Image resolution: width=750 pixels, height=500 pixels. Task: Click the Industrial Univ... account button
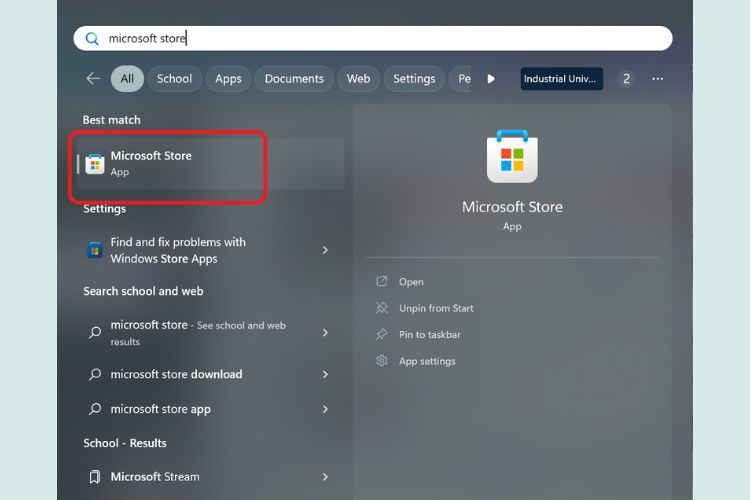pyautogui.click(x=562, y=78)
